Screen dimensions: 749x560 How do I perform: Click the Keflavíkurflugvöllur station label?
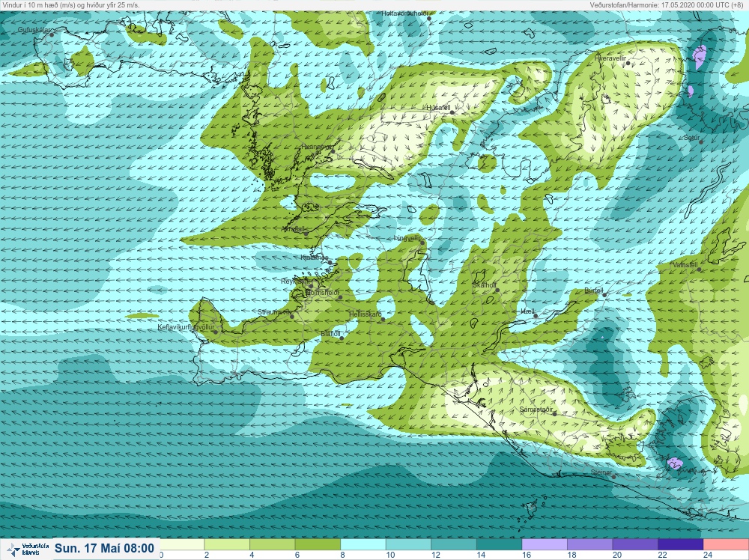pos(186,327)
